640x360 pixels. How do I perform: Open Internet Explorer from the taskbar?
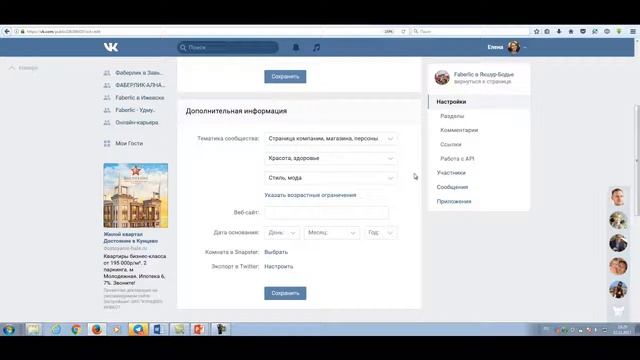(56, 329)
